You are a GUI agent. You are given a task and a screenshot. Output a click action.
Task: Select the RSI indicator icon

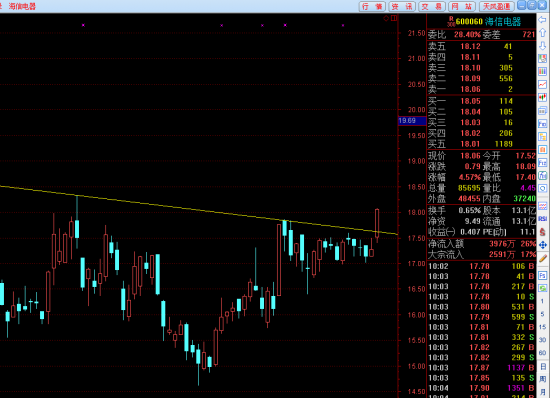(x=542, y=219)
